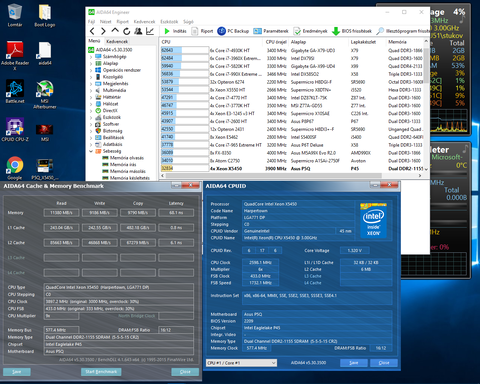Select the 8x FX-8350 result row

pyautogui.click(x=292, y=153)
